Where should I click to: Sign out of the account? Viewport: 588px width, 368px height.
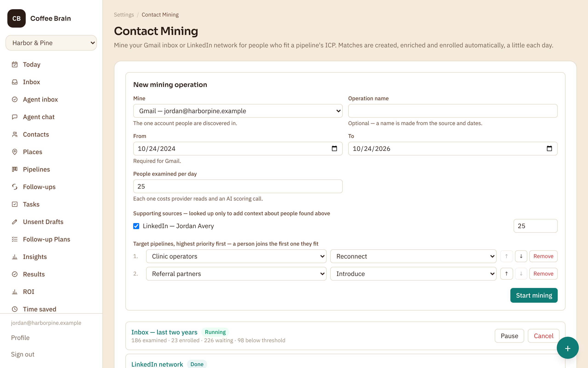coord(23,354)
